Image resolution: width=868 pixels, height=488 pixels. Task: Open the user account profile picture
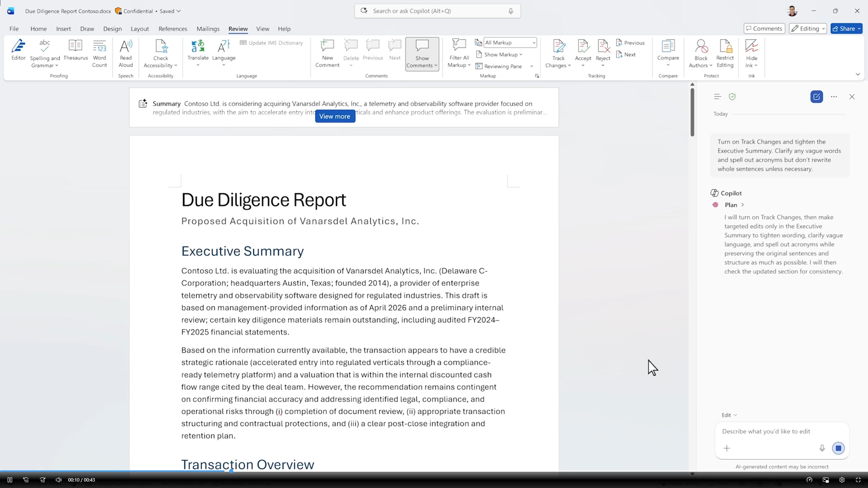click(x=792, y=11)
